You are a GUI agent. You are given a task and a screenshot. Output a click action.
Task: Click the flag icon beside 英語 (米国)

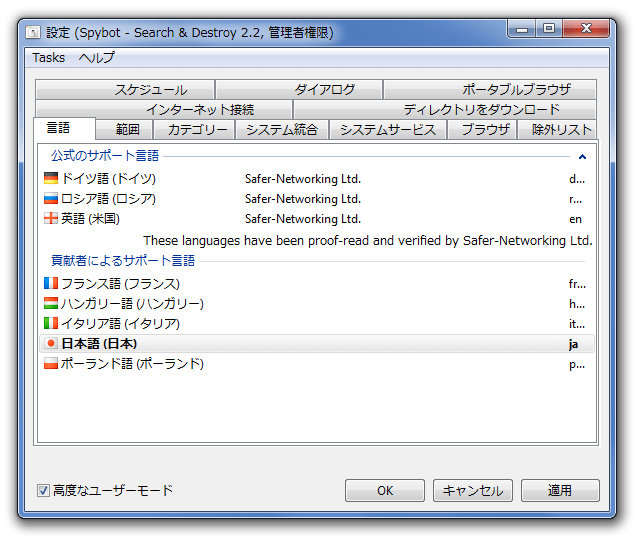coord(51,219)
